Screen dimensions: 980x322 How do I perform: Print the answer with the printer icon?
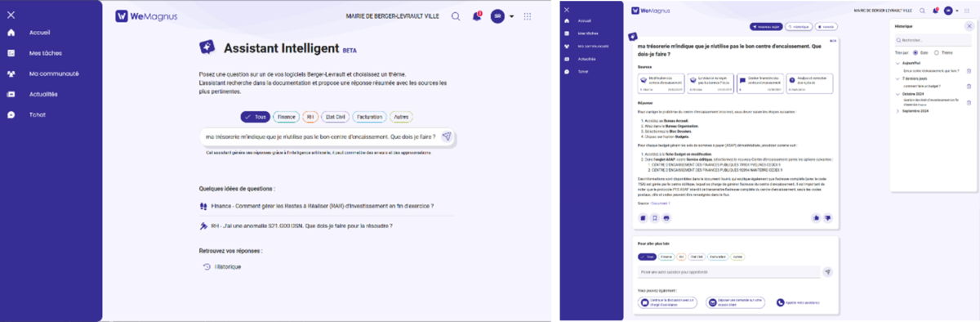666,218
